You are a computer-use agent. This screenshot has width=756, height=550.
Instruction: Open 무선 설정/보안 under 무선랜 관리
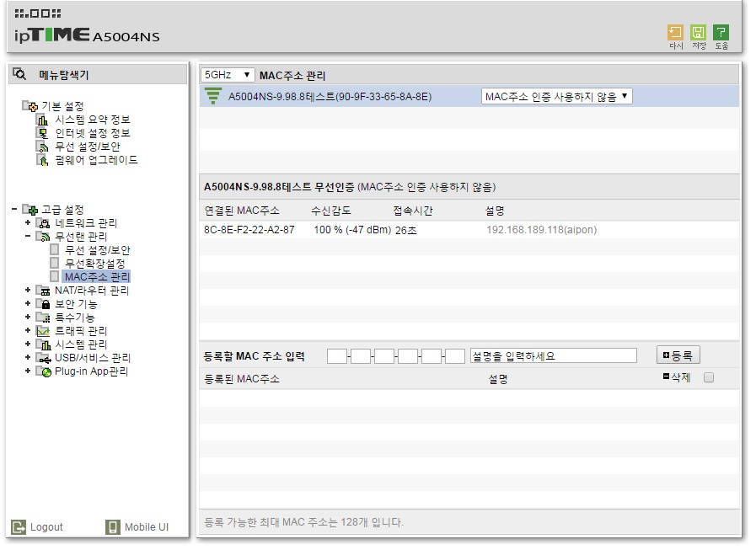tap(98, 250)
